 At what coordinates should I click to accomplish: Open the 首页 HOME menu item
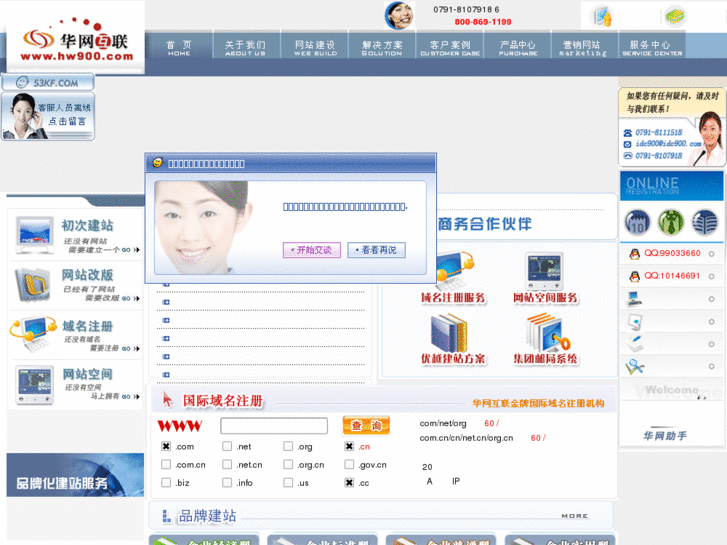click(x=179, y=48)
